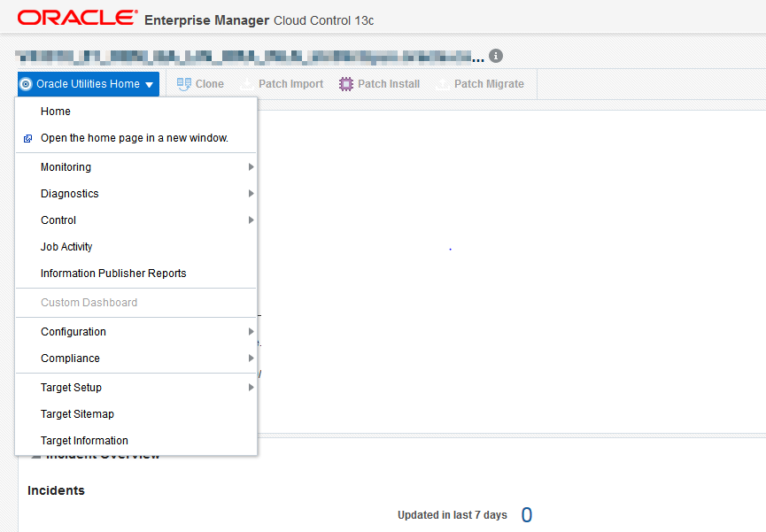This screenshot has width=766, height=532.
Task: Click the Clone toolbar icon
Action: pyautogui.click(x=183, y=84)
